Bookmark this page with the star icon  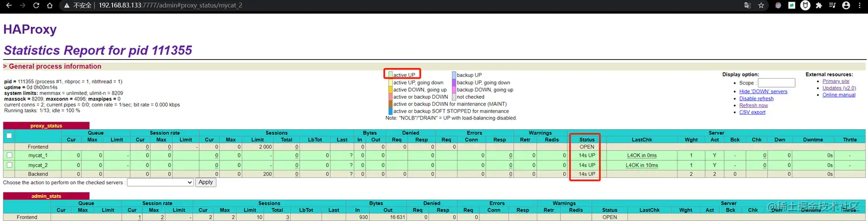point(761,5)
